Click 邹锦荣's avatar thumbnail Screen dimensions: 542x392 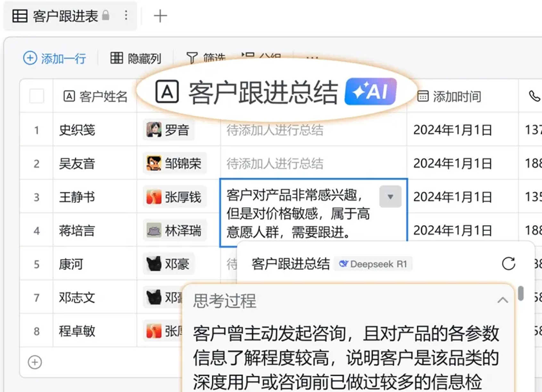154,163
